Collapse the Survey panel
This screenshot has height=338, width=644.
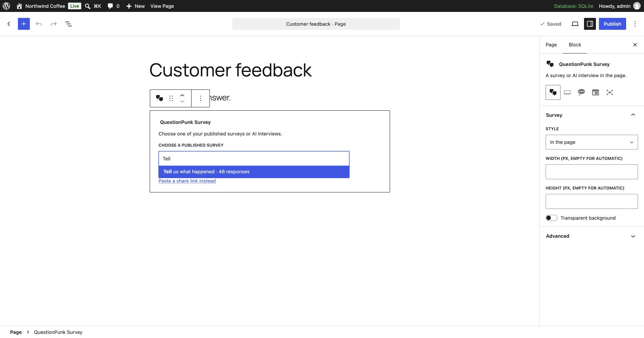click(x=592, y=115)
